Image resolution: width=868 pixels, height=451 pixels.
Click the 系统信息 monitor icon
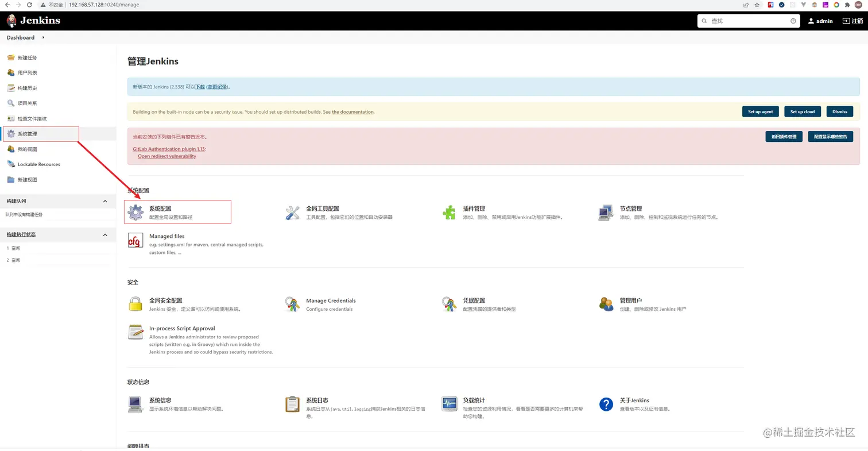click(135, 404)
